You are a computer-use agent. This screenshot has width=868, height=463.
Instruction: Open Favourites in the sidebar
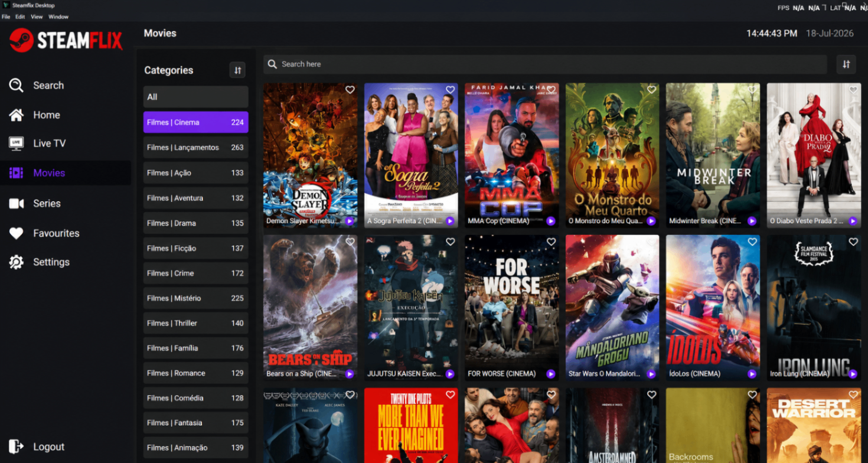coord(44,233)
